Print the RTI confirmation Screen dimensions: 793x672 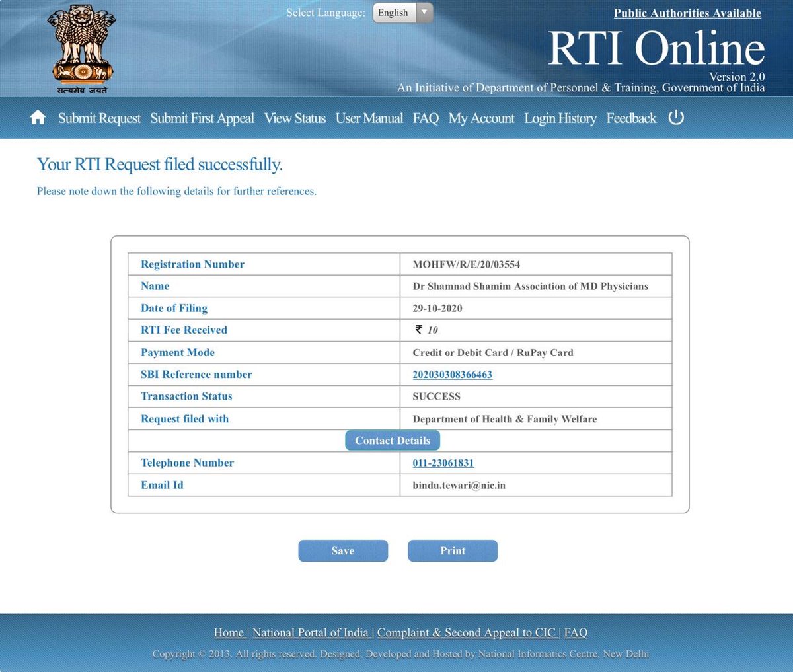453,551
